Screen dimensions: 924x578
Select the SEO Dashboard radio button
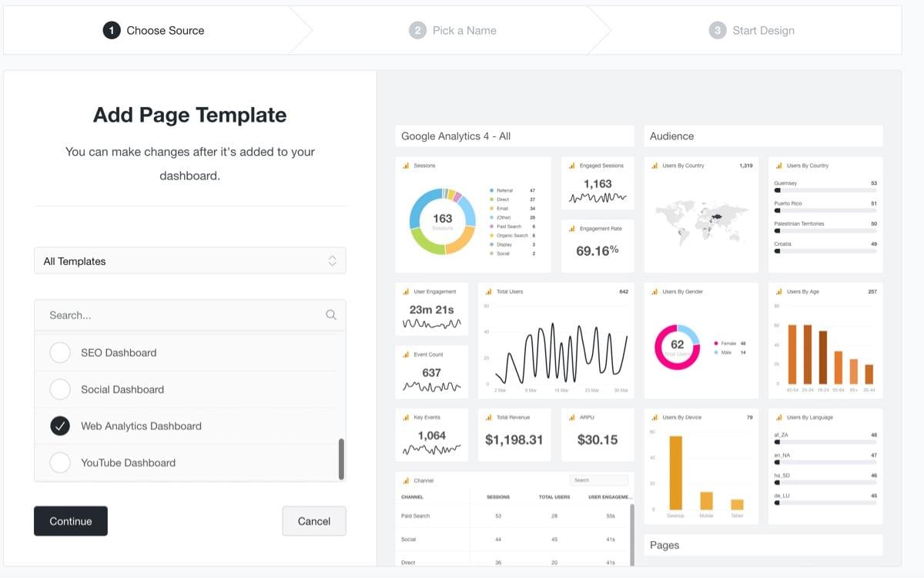click(60, 353)
